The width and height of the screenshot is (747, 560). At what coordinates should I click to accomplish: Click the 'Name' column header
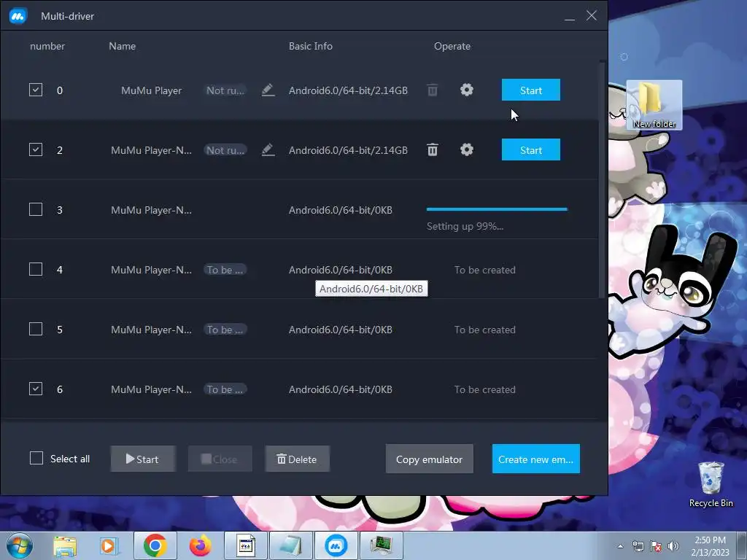[122, 46]
